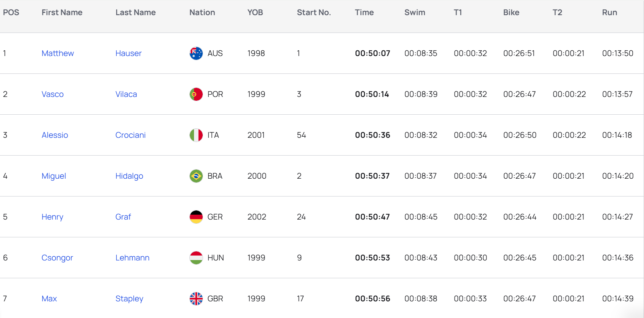This screenshot has height=318, width=644.
Task: Select the Bike column header
Action: [511, 12]
